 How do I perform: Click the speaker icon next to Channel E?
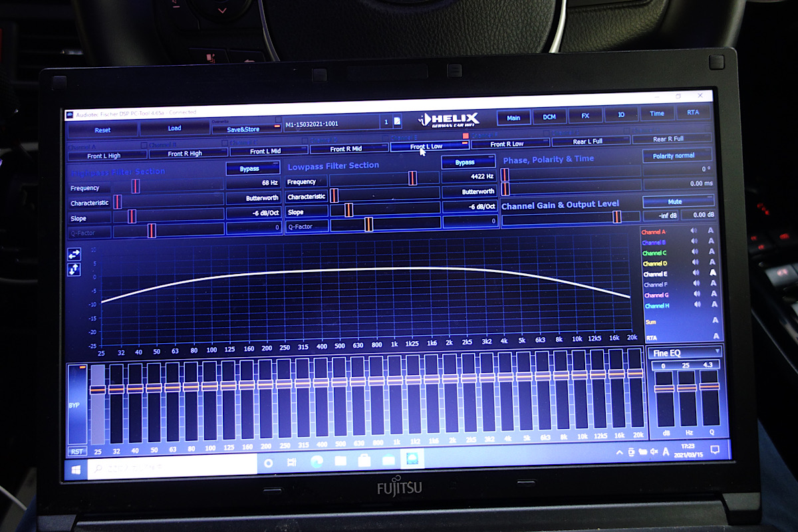(x=696, y=273)
